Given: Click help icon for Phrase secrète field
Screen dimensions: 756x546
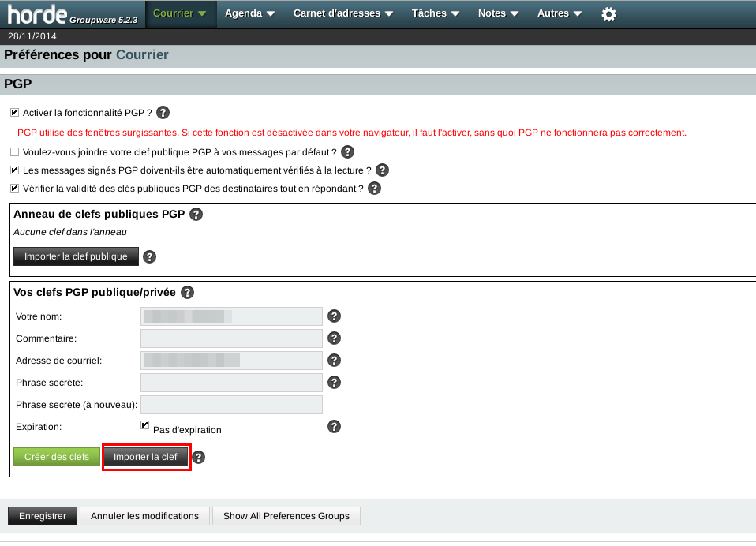Looking at the screenshot, I should tap(334, 383).
